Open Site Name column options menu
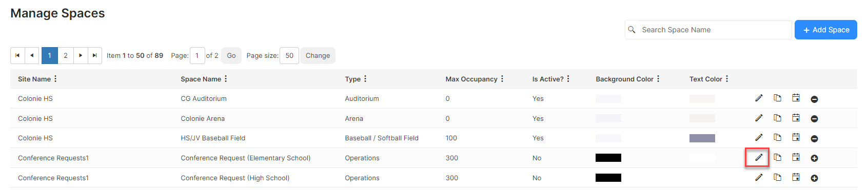Viewport: 868px width, 190px height. pyautogui.click(x=55, y=79)
